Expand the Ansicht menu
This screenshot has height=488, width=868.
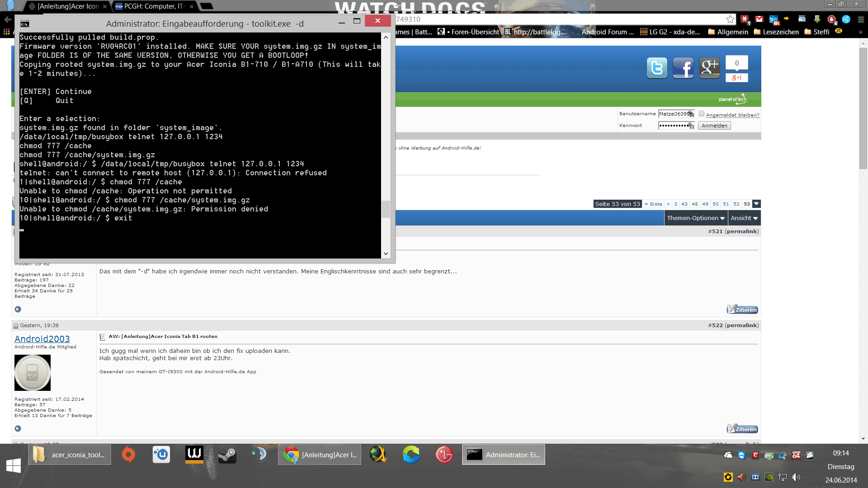(744, 218)
